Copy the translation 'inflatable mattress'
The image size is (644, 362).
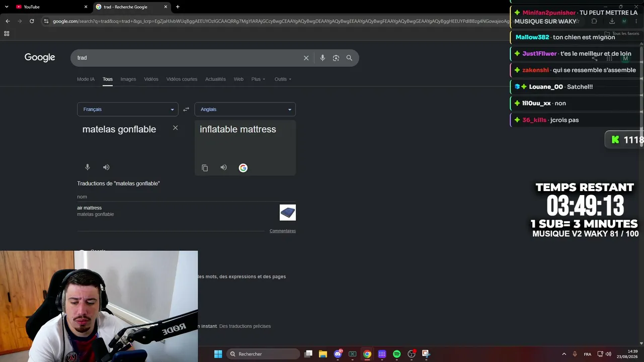205,168
